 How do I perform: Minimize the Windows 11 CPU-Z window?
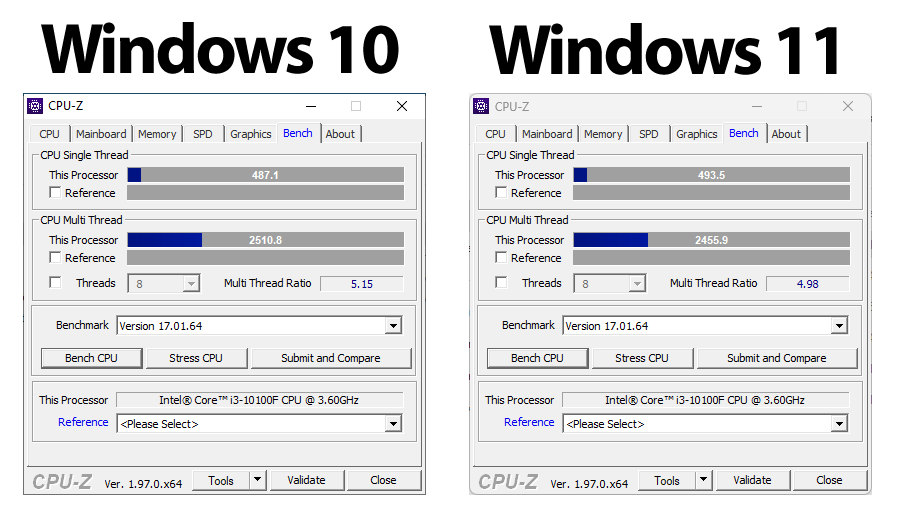point(757,106)
